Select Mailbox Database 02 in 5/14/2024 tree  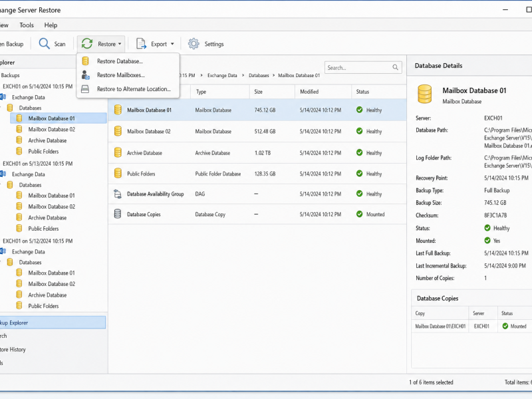[52, 129]
